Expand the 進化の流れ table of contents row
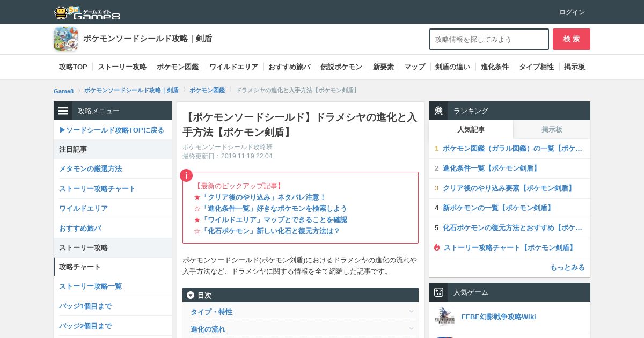Screen dimensions: 644x338 [301, 329]
